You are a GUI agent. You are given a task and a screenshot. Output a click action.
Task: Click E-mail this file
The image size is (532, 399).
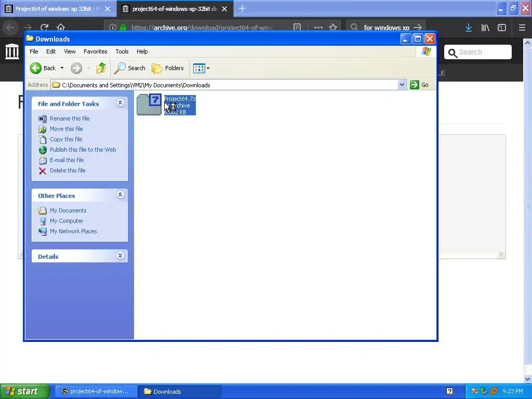tap(67, 160)
